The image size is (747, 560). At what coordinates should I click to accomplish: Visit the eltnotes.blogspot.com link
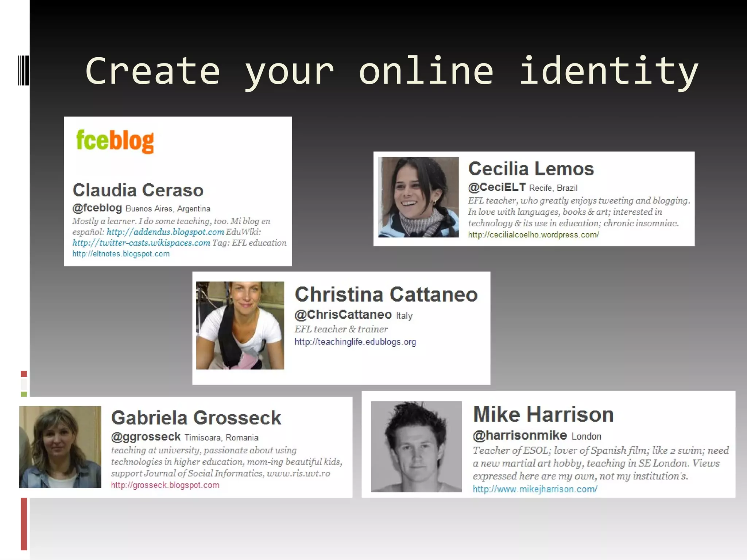(121, 254)
